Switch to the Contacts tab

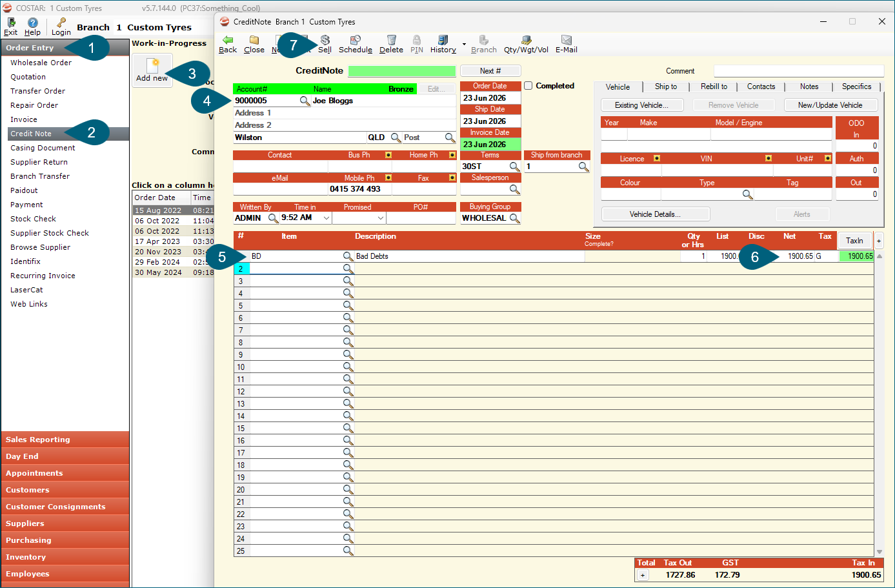click(x=761, y=86)
